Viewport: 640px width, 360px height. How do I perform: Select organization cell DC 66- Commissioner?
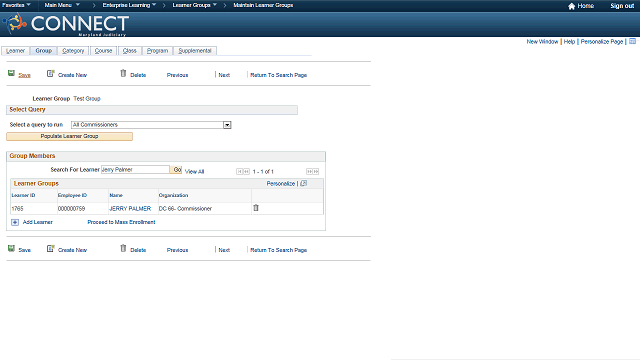pyautogui.click(x=185, y=209)
